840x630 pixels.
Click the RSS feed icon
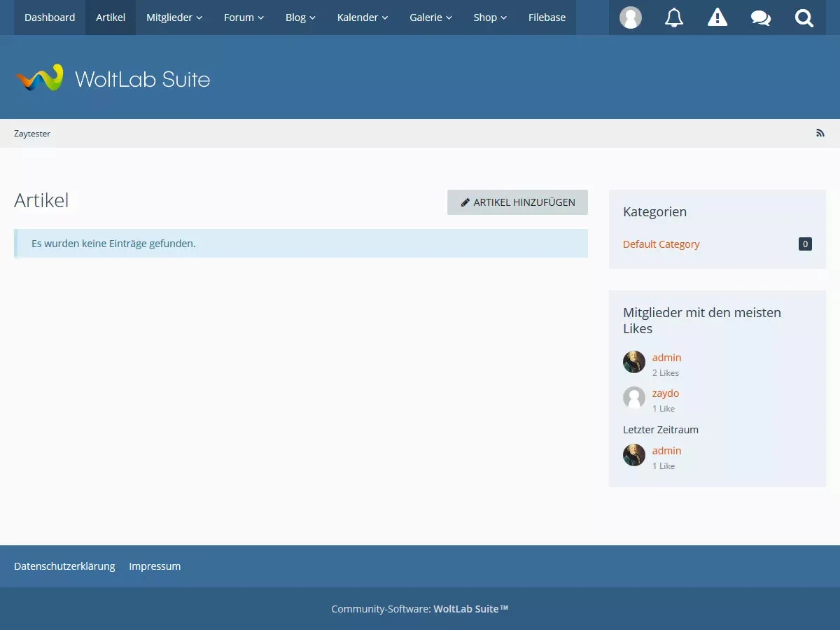pyautogui.click(x=820, y=133)
